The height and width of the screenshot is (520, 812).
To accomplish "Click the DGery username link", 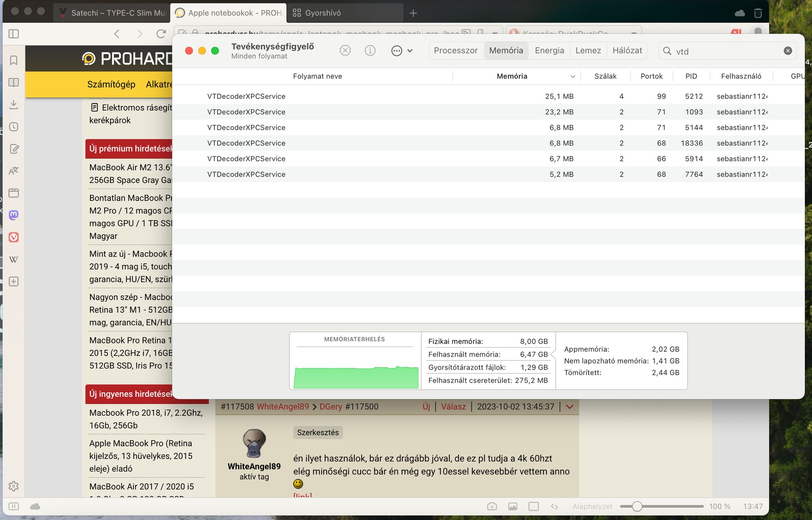I will pos(330,407).
